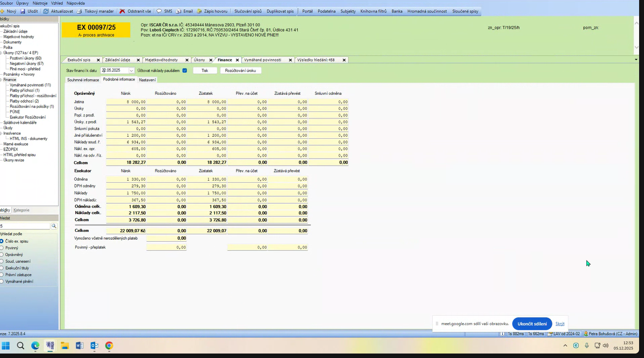Screen dimensions: 644x358
Task: Click the SMS speech bubble icon
Action: pos(159,11)
